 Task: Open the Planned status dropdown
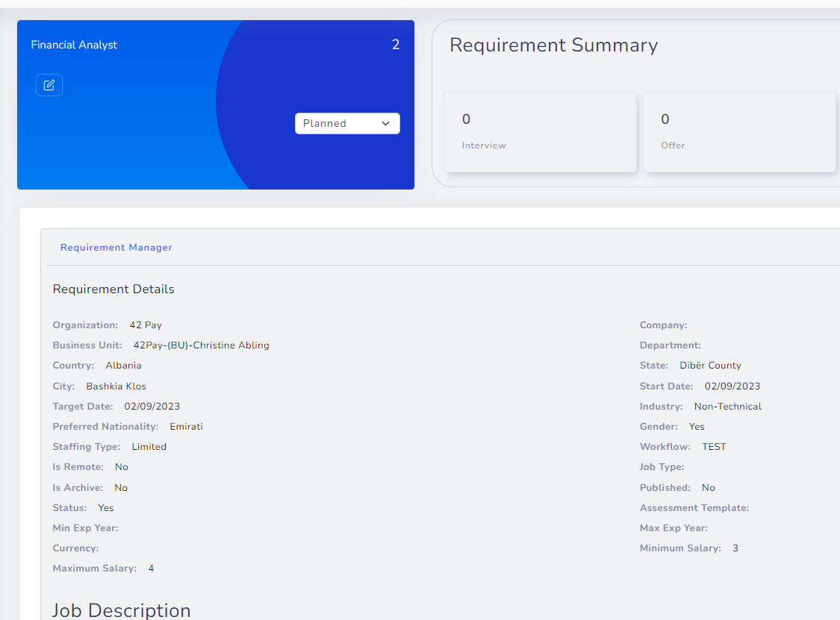coord(347,123)
